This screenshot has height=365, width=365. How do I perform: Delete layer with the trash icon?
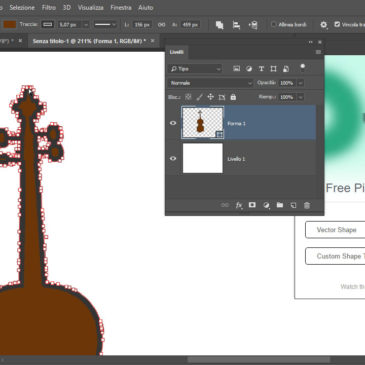point(307,205)
